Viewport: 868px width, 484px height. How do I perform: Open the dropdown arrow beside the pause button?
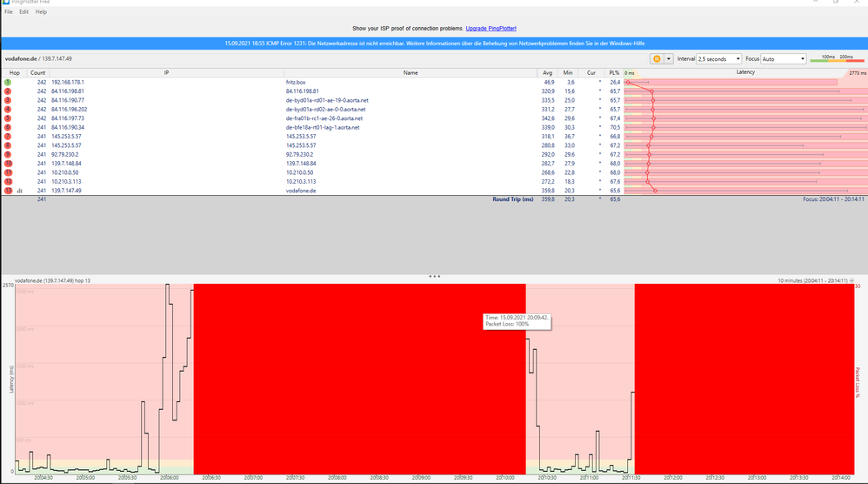coord(668,58)
